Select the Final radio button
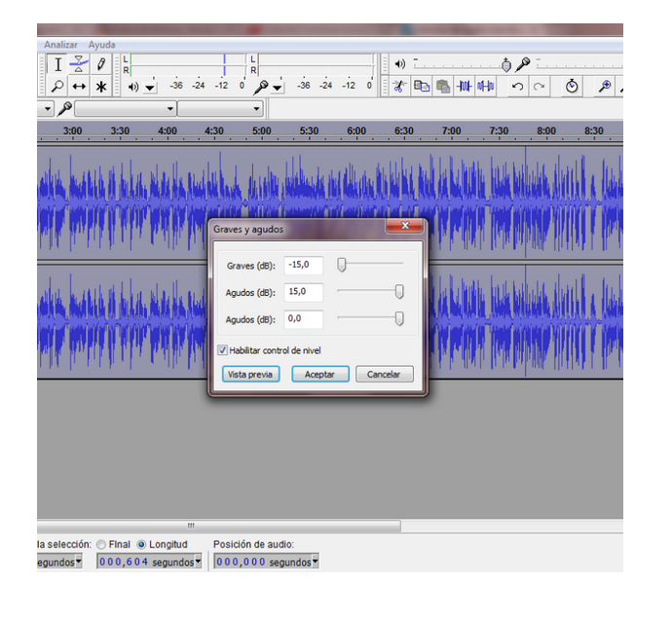This screenshot has height=619, width=672. 101,545
